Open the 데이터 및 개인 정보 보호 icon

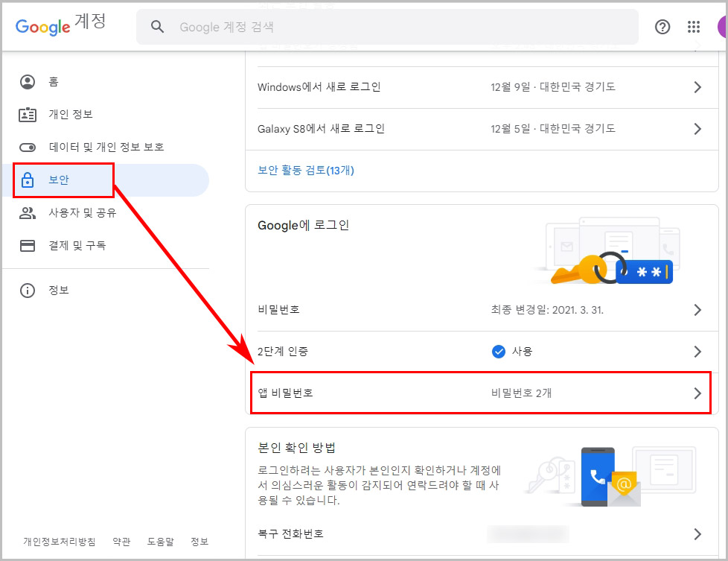coord(28,147)
